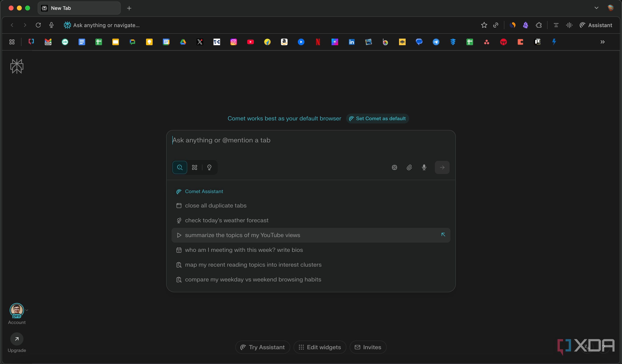The width and height of the screenshot is (622, 364).
Task: Open the extensions puzzle icon
Action: 539,25
